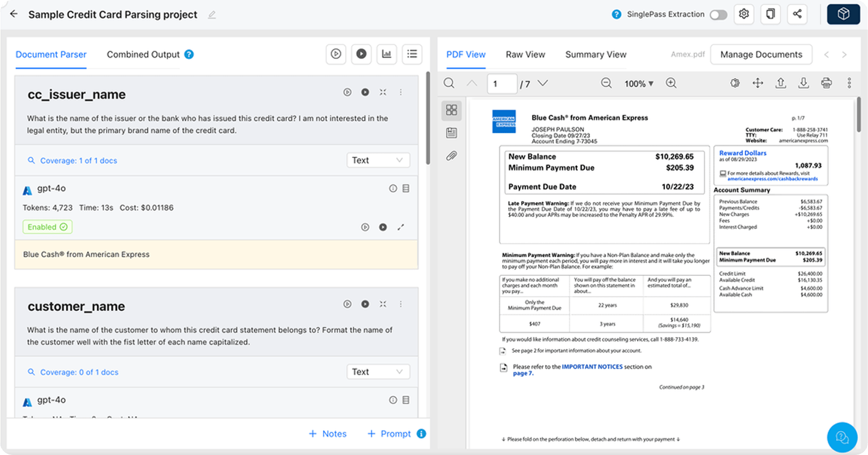
Task: Click the download icon in PDF toolbar
Action: pyautogui.click(x=803, y=83)
